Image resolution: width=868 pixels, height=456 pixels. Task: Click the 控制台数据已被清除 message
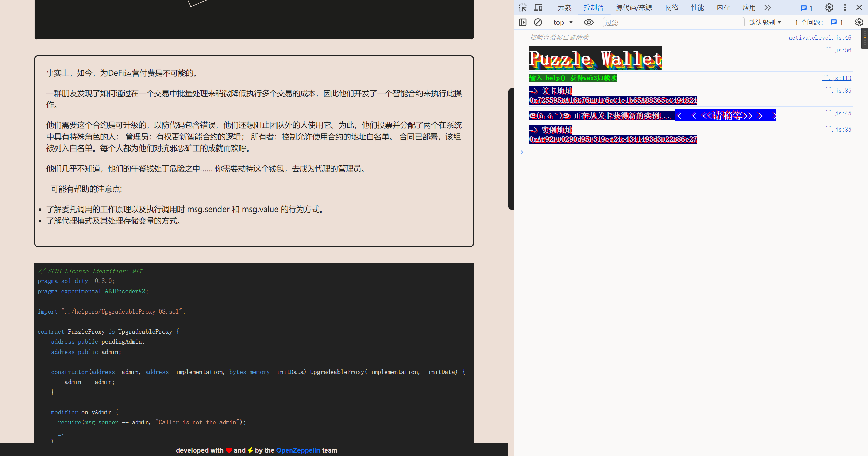(x=559, y=37)
